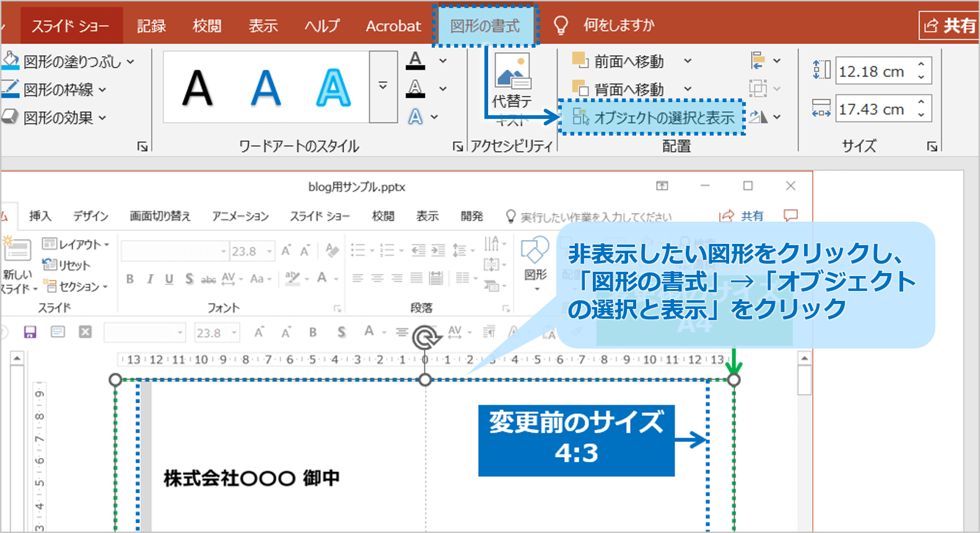Toggle strikethrough abc in the フォント group
Screen dimensions: 980x533
[x=209, y=280]
